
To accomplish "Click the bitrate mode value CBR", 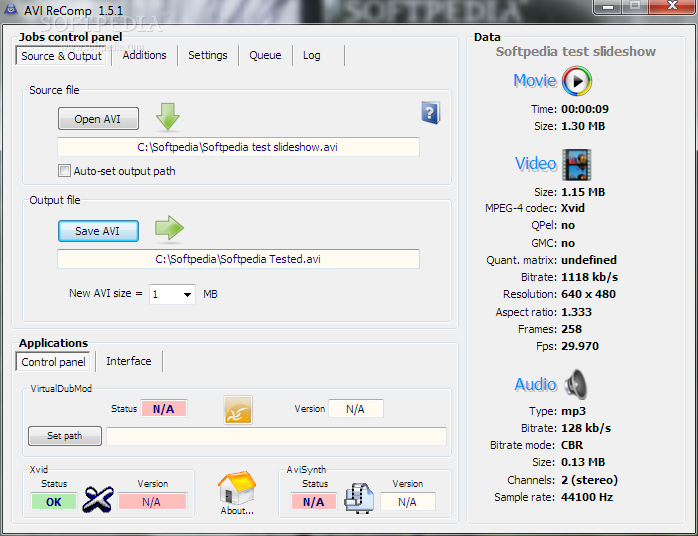I will (572, 445).
